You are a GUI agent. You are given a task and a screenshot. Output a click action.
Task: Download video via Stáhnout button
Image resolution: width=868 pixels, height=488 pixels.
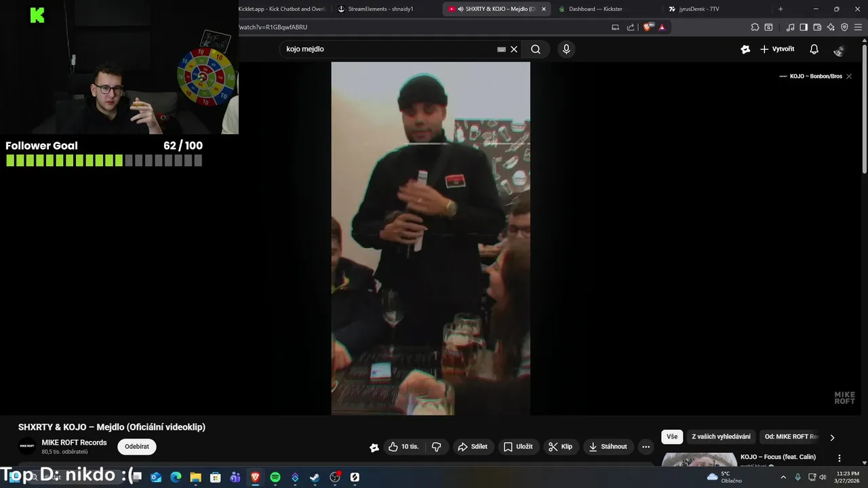click(608, 447)
